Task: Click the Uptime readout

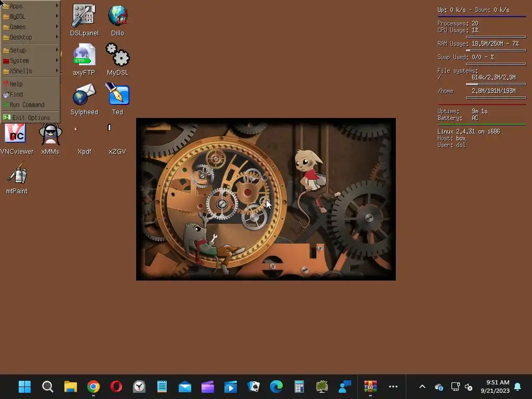Action: tap(462, 111)
